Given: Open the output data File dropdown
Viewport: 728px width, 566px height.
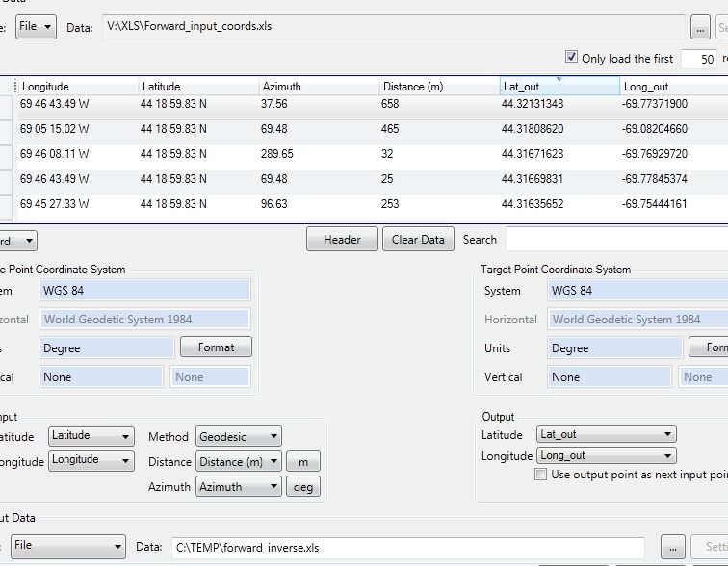Looking at the screenshot, I should (68, 546).
